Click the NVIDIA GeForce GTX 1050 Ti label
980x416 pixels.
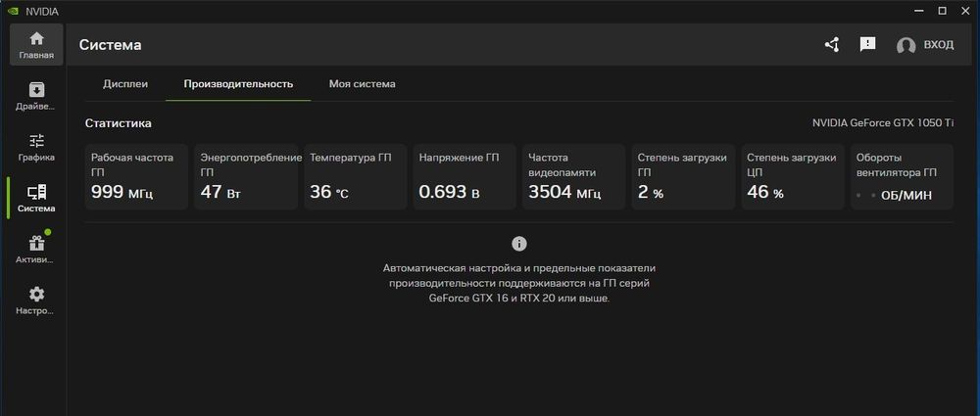coord(883,123)
